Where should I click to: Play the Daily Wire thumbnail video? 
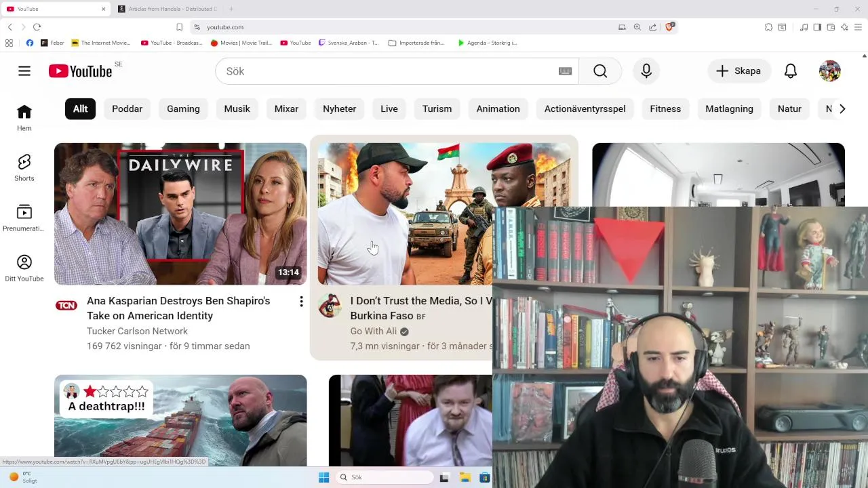click(180, 213)
